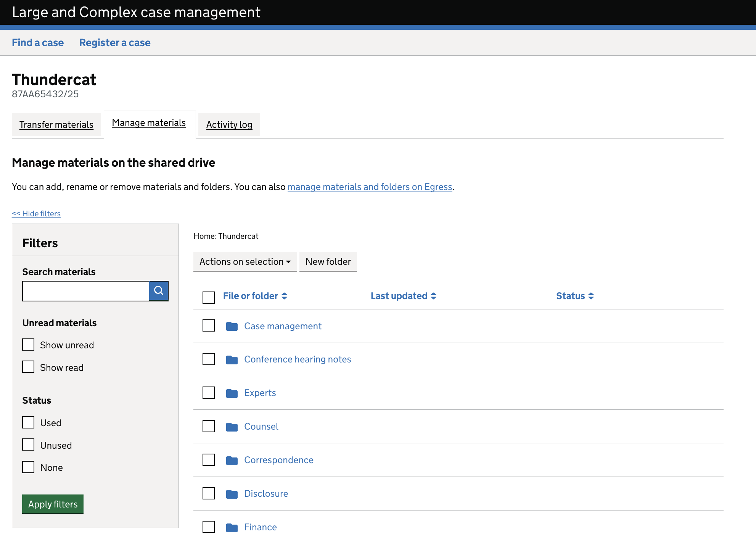756x554 pixels.
Task: Open manage materials and folders on Egress link
Action: pos(370,187)
